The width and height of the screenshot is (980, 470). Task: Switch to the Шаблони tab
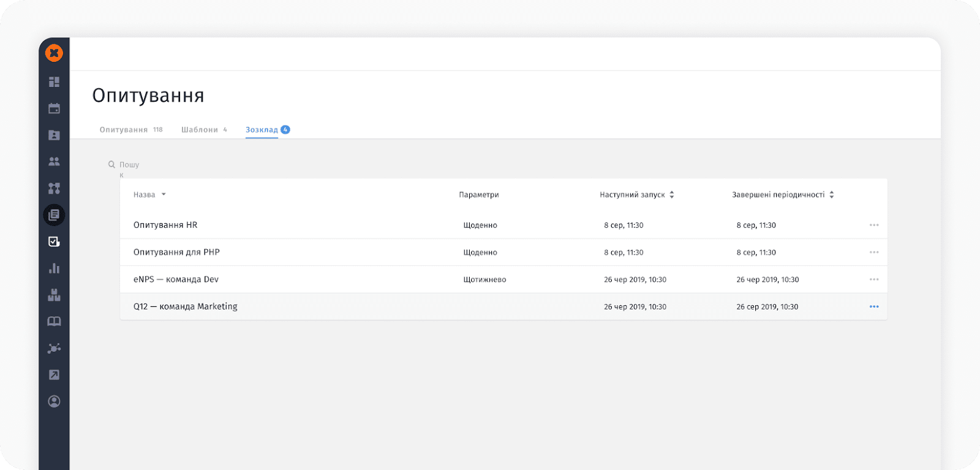200,130
